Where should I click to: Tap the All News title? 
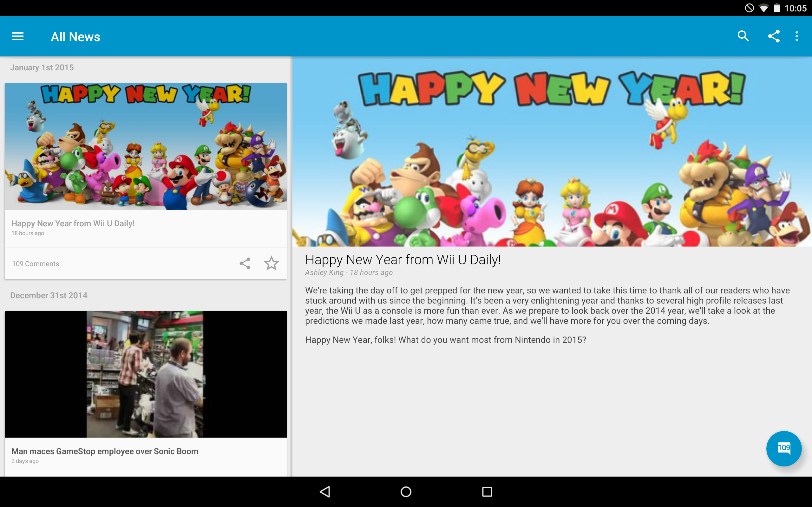pos(75,37)
